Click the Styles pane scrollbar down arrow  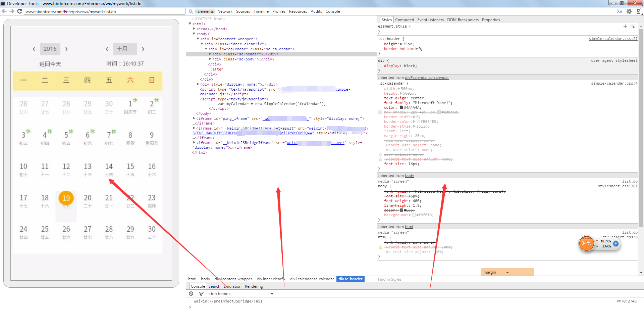(x=641, y=273)
